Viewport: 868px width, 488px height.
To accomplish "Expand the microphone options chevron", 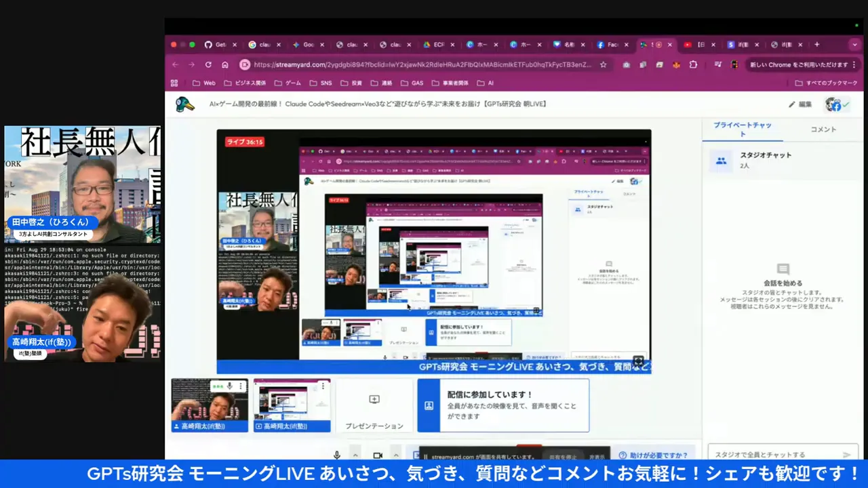I will (x=355, y=455).
